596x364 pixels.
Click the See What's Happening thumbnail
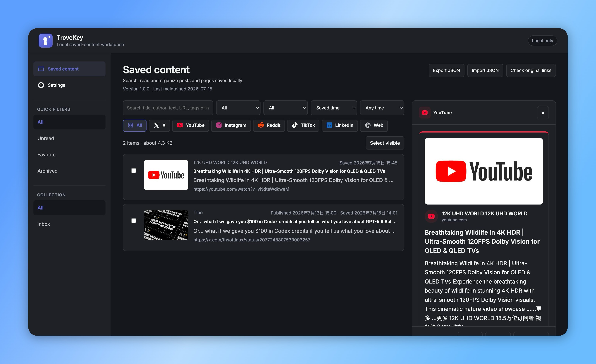[166, 225]
